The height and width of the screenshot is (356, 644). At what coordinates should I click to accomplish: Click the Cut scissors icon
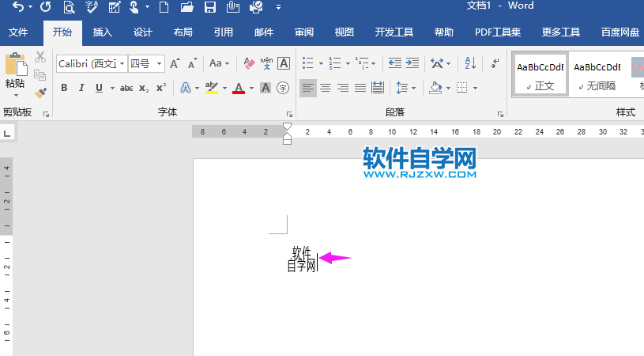click(x=40, y=57)
